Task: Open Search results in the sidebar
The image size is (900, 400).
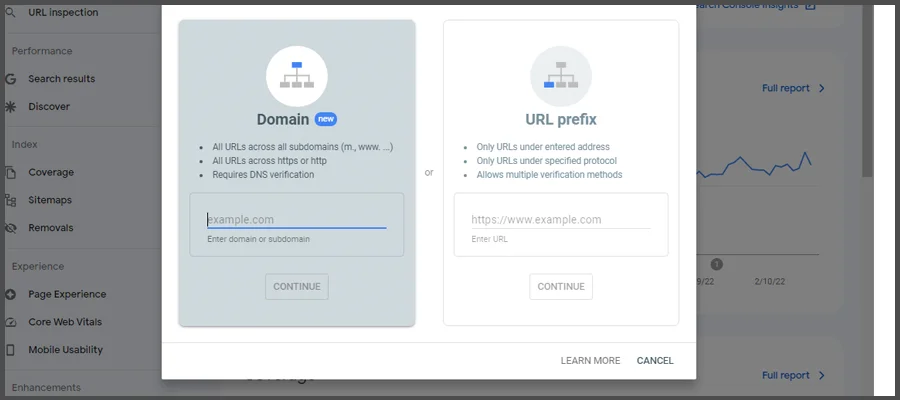Action: click(62, 79)
